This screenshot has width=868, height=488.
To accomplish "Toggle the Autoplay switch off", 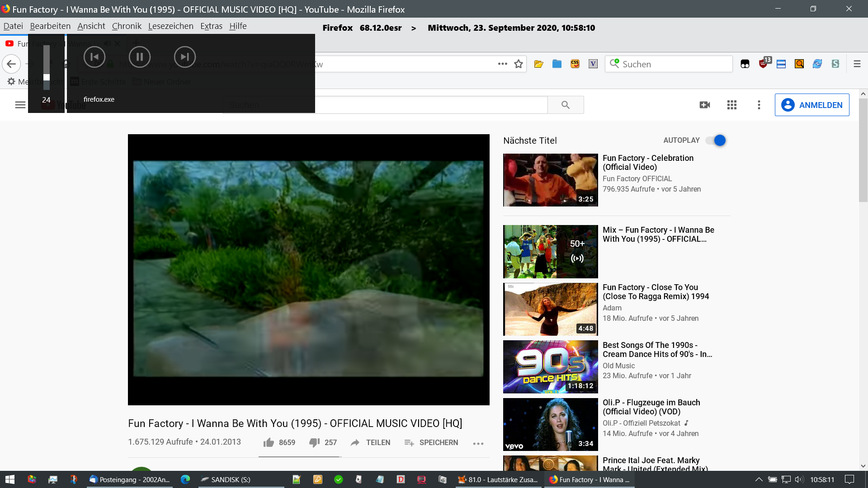I will point(717,141).
